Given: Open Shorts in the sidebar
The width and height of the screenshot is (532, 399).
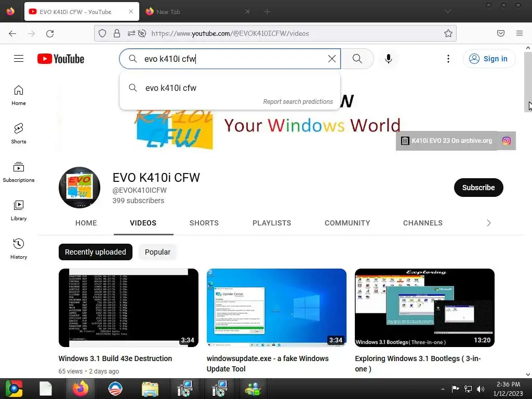Looking at the screenshot, I should click(19, 134).
